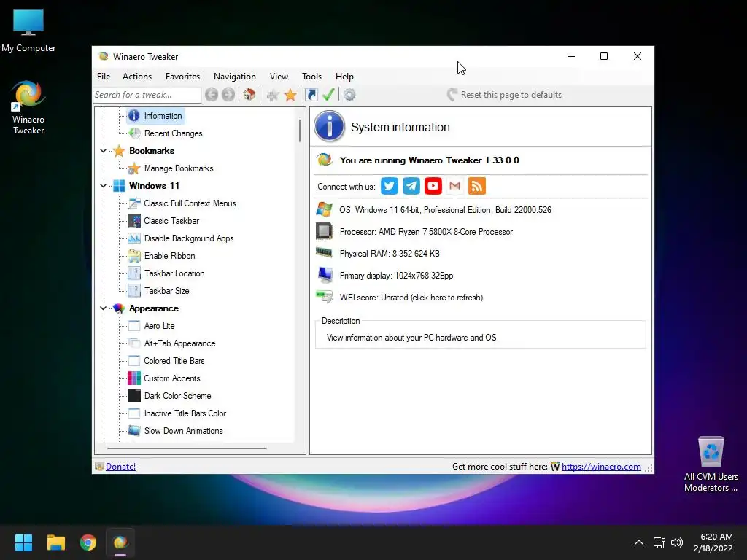Click the green checkmark toolbar icon
The height and width of the screenshot is (560, 747).
(328, 94)
